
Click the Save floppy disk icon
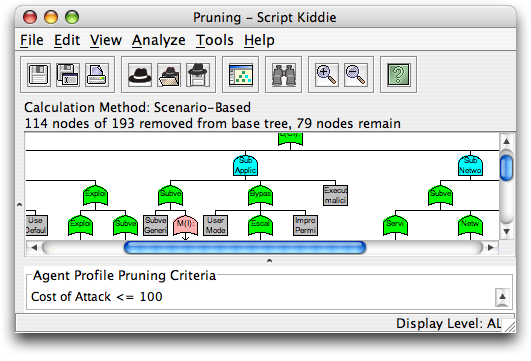click(38, 75)
